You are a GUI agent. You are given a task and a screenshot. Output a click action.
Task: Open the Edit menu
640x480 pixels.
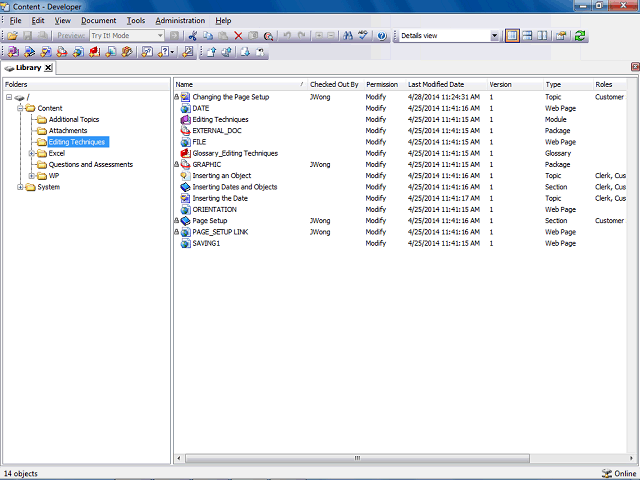click(x=38, y=20)
